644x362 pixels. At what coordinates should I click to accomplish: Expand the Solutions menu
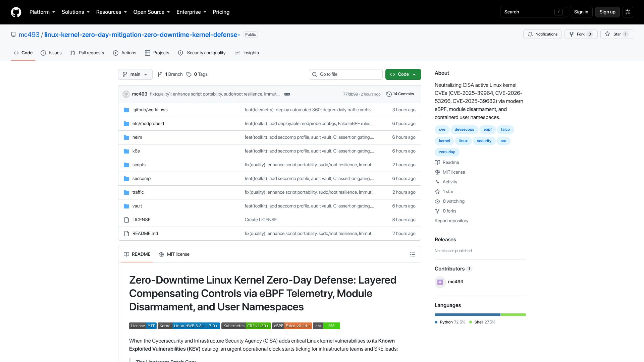pos(76,12)
